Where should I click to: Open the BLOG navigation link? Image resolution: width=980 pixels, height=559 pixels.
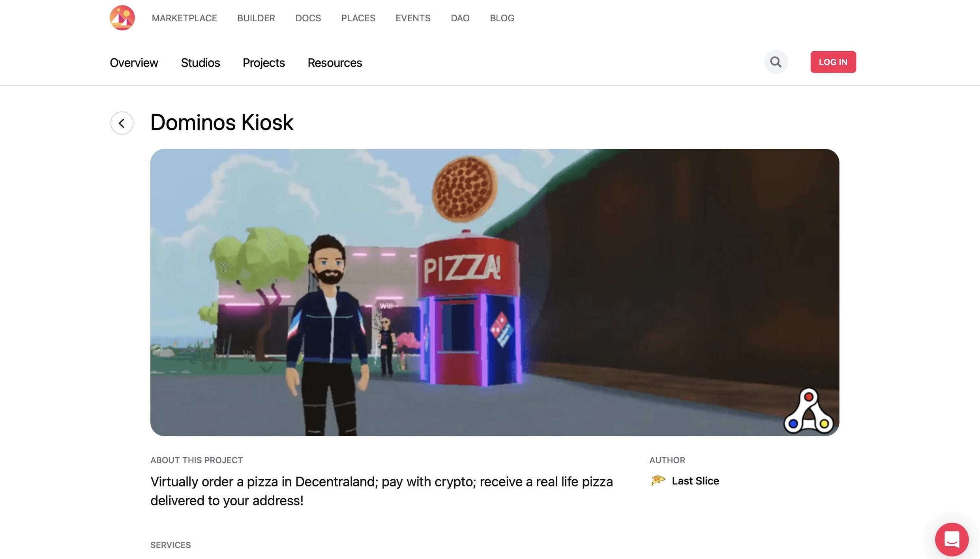tap(502, 18)
